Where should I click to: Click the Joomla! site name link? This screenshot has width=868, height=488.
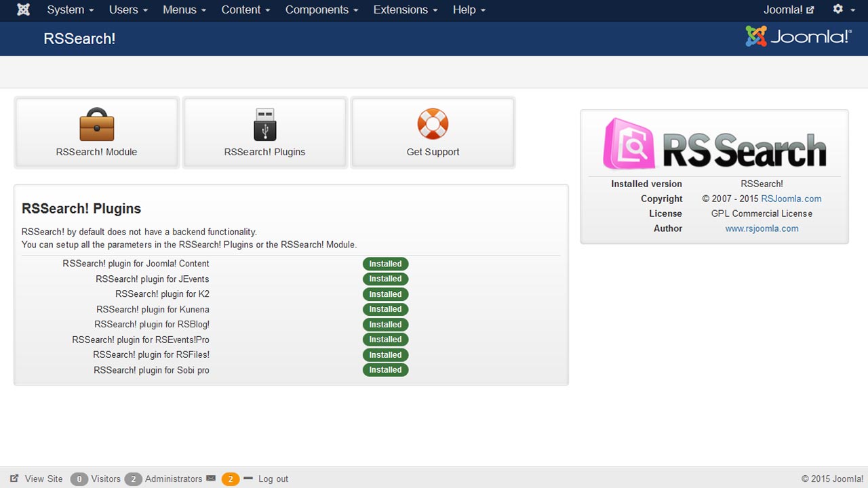click(x=783, y=9)
